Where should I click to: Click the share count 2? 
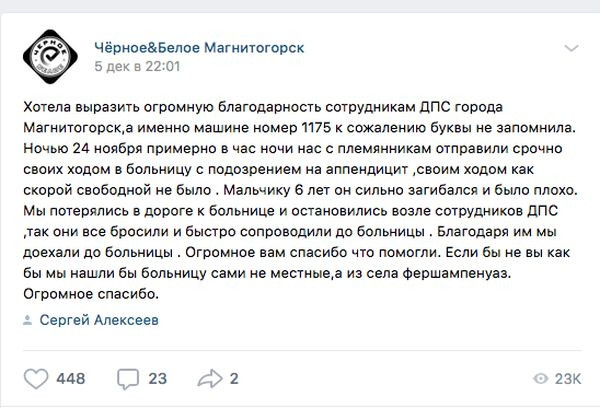[234, 379]
